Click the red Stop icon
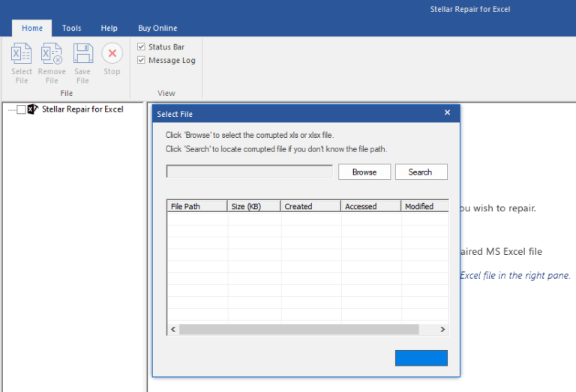Viewport: 576px width, 392px height. tap(112, 53)
